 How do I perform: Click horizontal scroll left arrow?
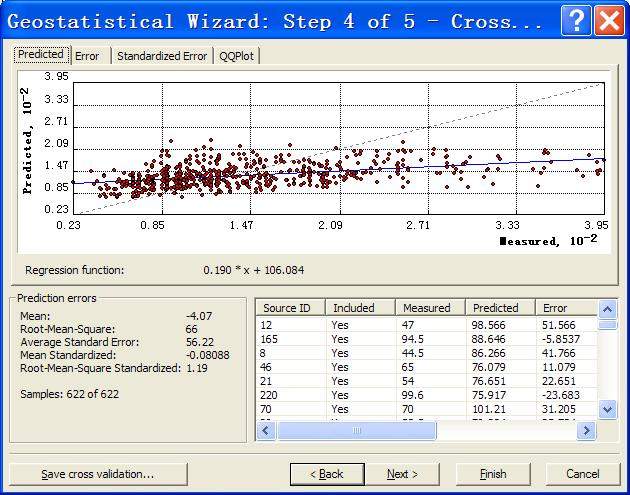(x=266, y=431)
